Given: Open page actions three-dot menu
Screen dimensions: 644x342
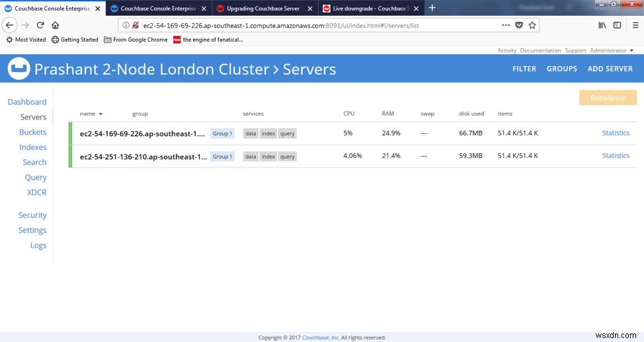Looking at the screenshot, I should pos(506,26).
